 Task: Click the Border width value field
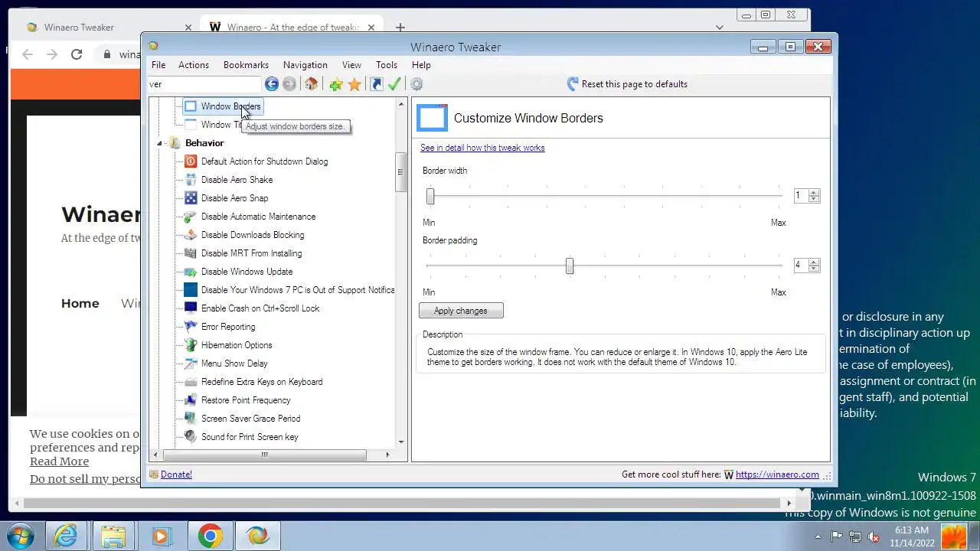(x=800, y=196)
